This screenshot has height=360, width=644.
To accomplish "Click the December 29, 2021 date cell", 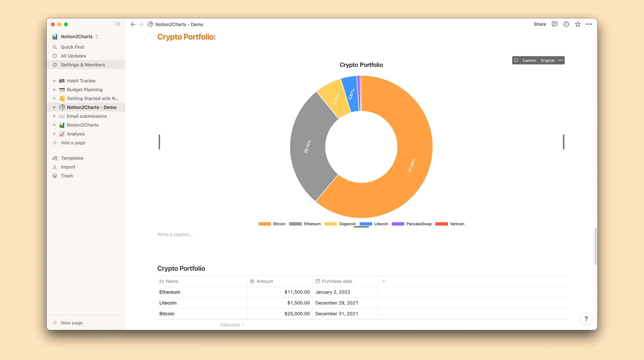I will (345, 303).
